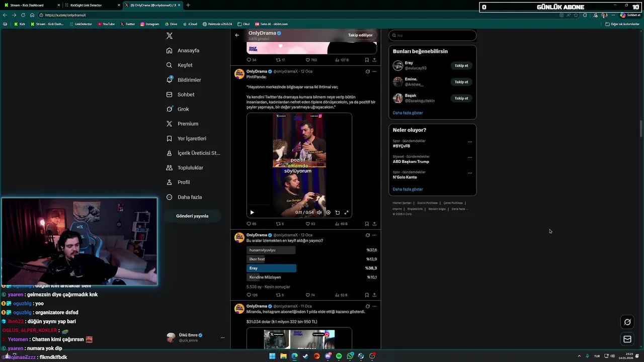Follow Başak suggestion

pyautogui.click(x=461, y=98)
